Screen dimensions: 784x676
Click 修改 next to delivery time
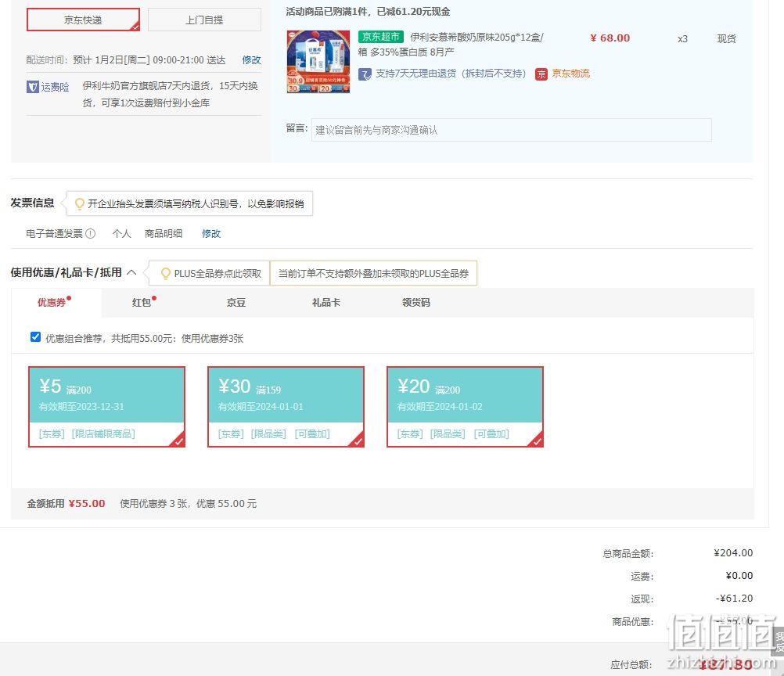click(251, 60)
